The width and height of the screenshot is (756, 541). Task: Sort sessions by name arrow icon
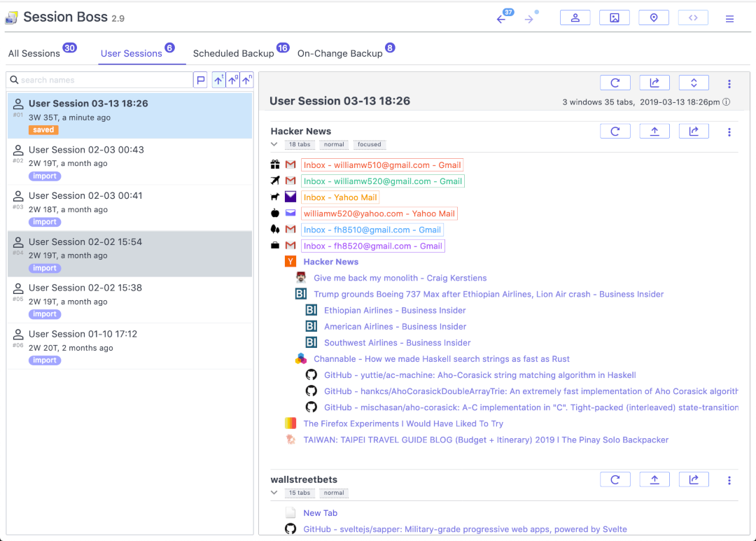[x=247, y=80]
